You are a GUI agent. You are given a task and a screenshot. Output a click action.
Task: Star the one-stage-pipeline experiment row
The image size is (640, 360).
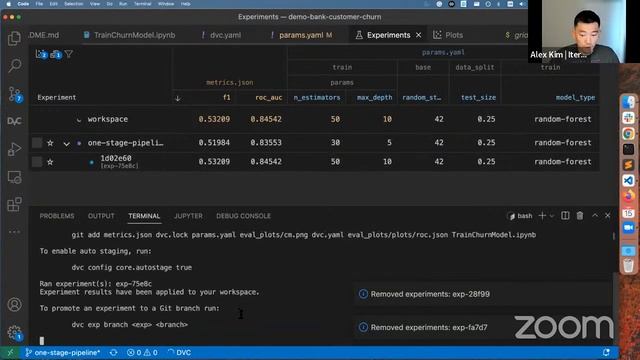[x=50, y=143]
